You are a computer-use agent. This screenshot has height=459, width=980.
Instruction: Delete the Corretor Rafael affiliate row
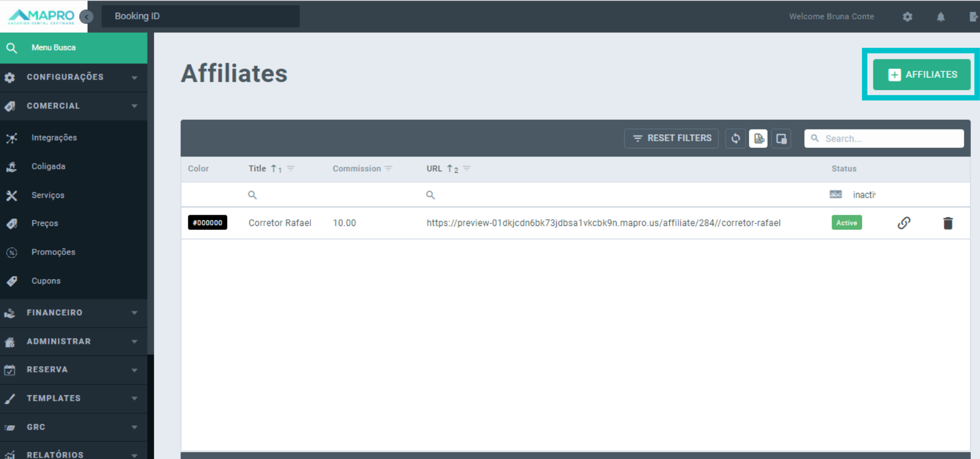[948, 223]
